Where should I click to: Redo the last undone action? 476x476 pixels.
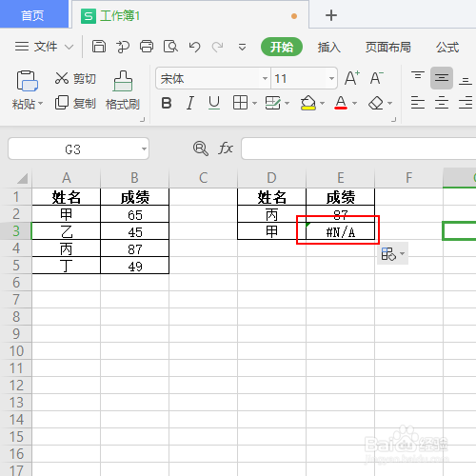tap(218, 47)
